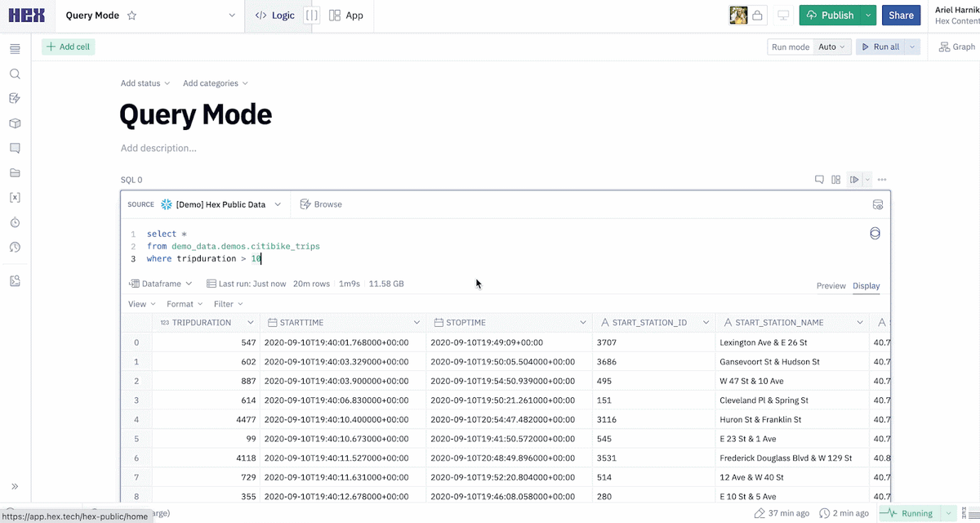Open the Graph view

(956, 47)
